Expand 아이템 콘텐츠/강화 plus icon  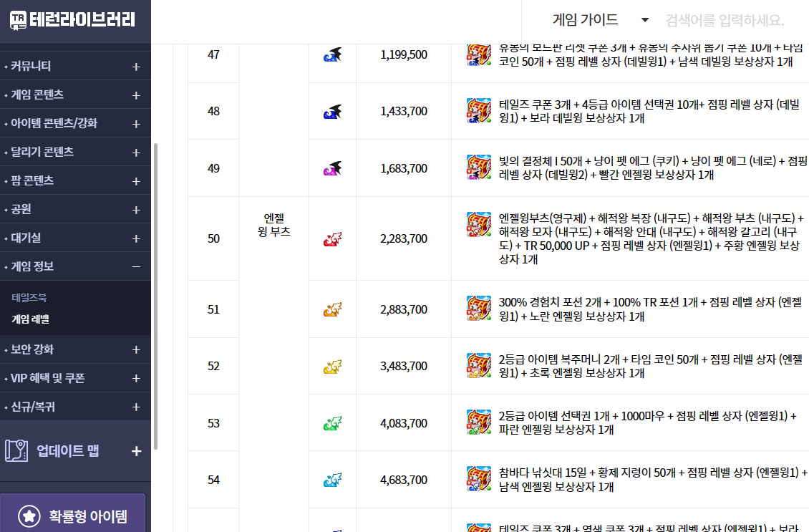click(136, 124)
